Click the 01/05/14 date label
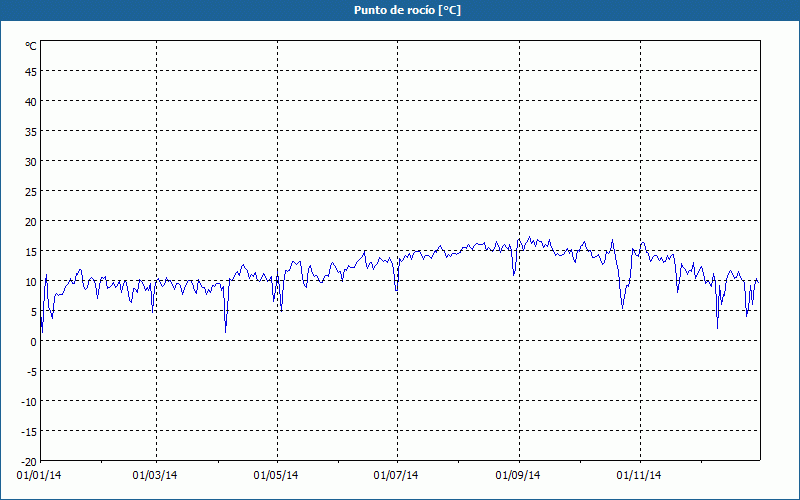Image resolution: width=800 pixels, height=500 pixels. (276, 476)
